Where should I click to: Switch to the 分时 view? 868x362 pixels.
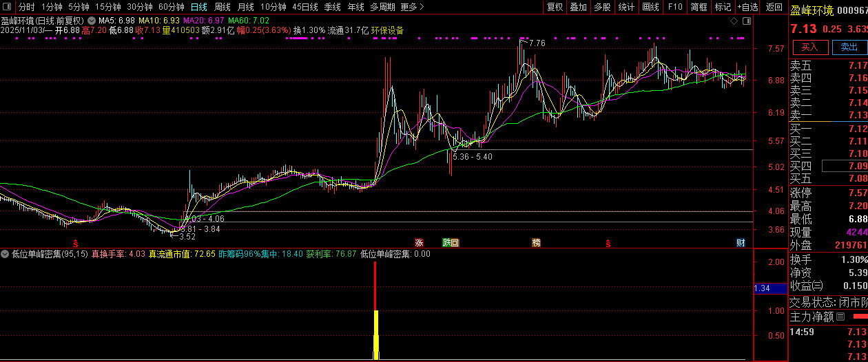pos(26,7)
